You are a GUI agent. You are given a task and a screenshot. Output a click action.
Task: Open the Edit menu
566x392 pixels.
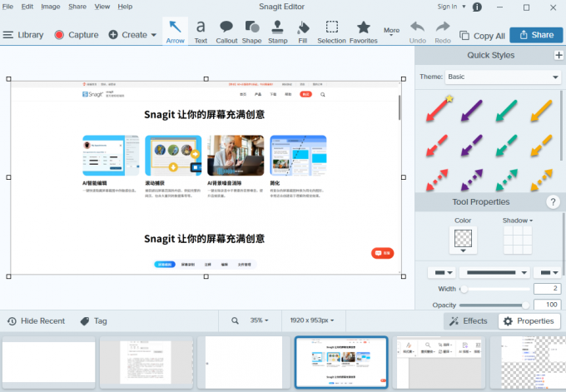27,7
